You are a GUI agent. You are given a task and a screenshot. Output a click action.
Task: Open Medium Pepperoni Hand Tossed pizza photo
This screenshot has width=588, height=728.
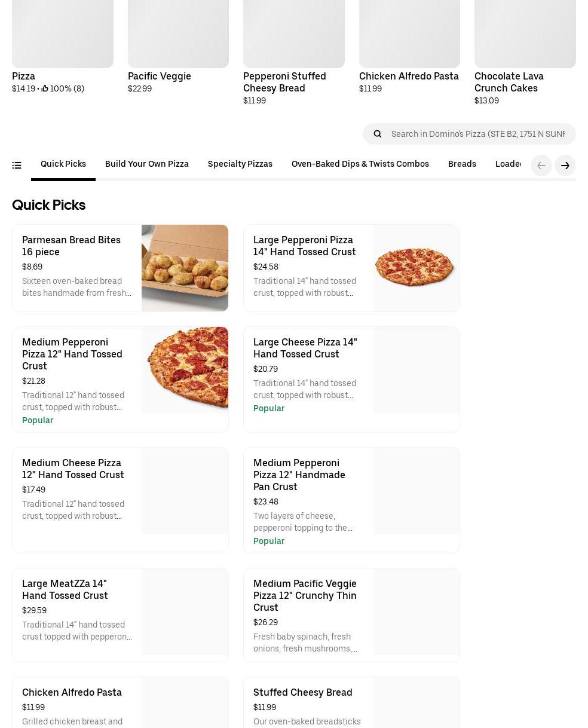(185, 370)
